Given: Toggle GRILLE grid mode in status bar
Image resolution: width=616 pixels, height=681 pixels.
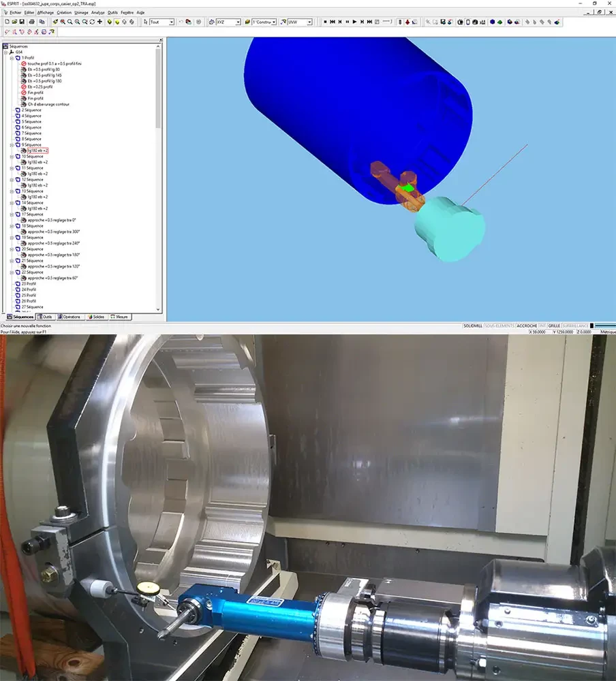Looking at the screenshot, I should (x=554, y=326).
